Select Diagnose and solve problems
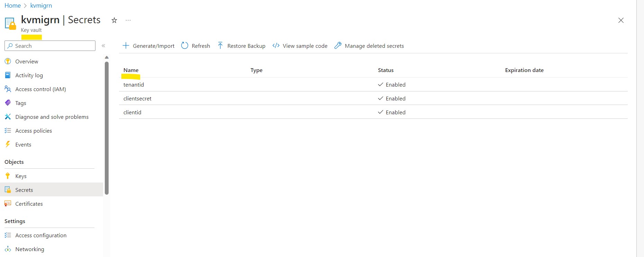Viewport: 644px width, 257px height. tap(52, 117)
